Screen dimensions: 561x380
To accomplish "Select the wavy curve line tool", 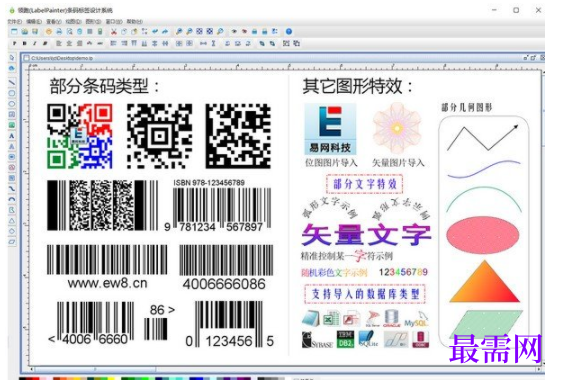I will (12, 189).
